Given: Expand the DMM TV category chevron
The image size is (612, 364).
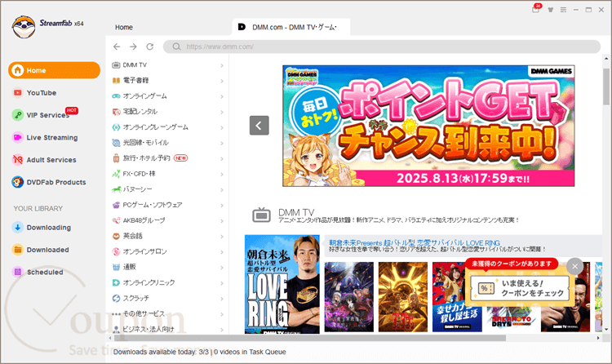Looking at the screenshot, I should click(222, 65).
